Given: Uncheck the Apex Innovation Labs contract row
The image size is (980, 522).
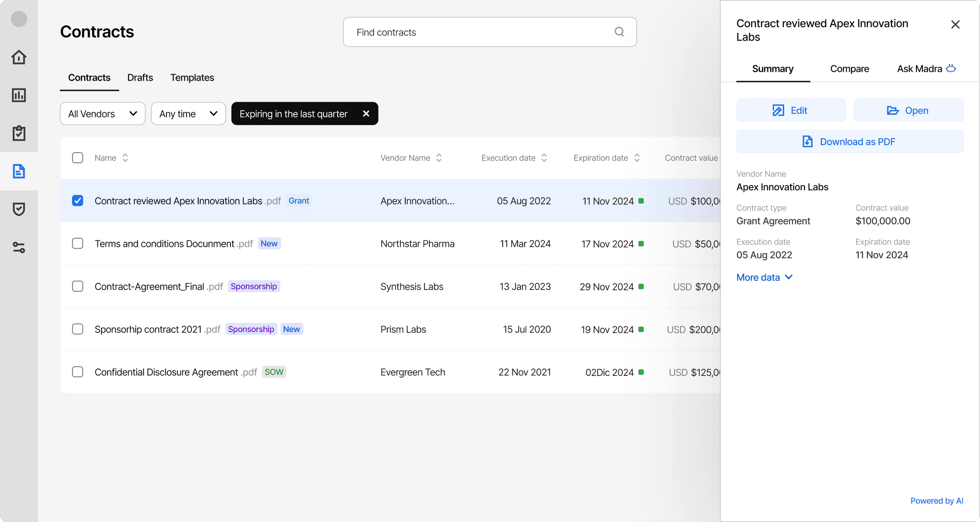Looking at the screenshot, I should click(x=78, y=200).
